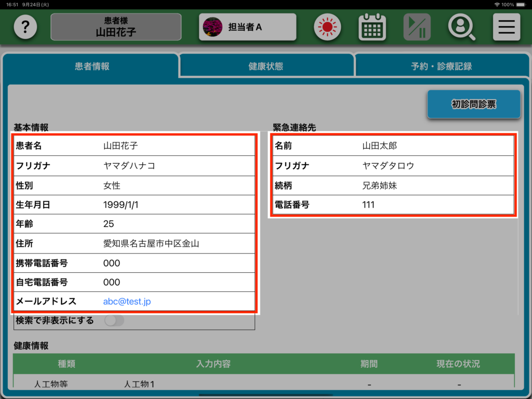Tap the 住所 row with 愛知県名古屋市中区金山
This screenshot has width=532, height=399.
coord(135,243)
